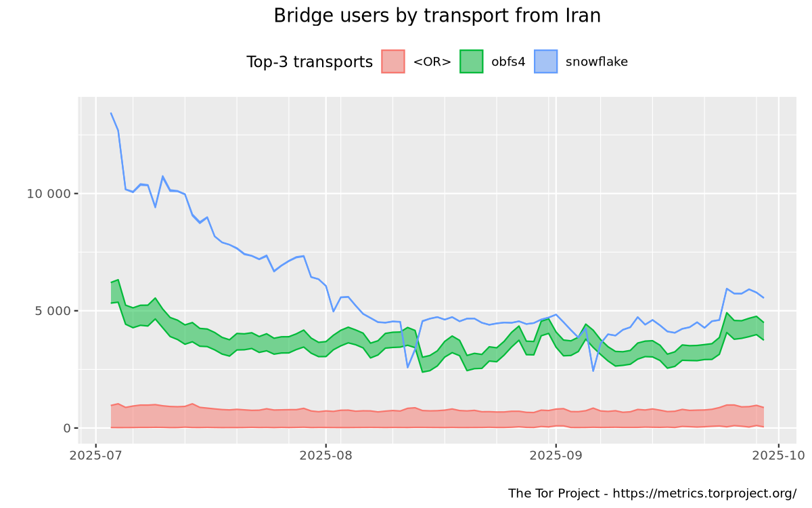This screenshot has width=812, height=508.
Task: Click the snowflake line's sharp mid-August dip
Action: coord(407,366)
